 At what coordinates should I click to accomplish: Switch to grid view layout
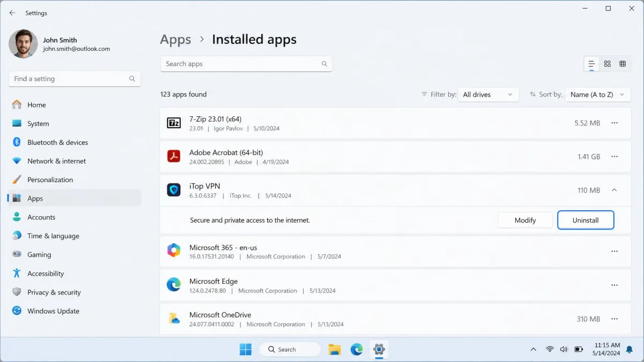(x=608, y=64)
